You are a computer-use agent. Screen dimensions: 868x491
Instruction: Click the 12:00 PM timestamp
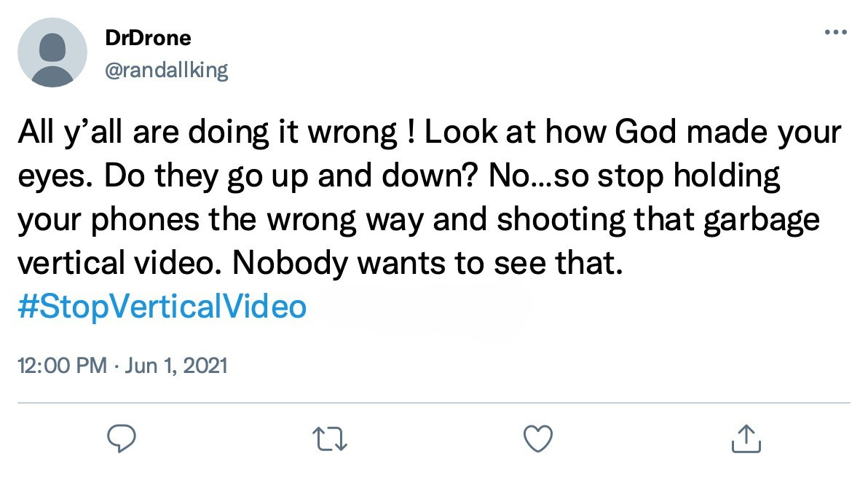[x=61, y=364]
